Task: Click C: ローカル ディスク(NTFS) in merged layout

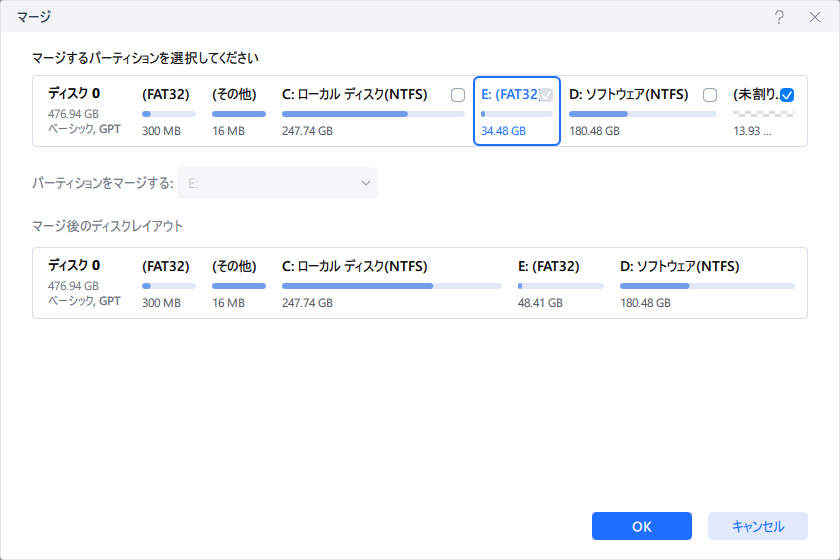Action: [x=355, y=266]
